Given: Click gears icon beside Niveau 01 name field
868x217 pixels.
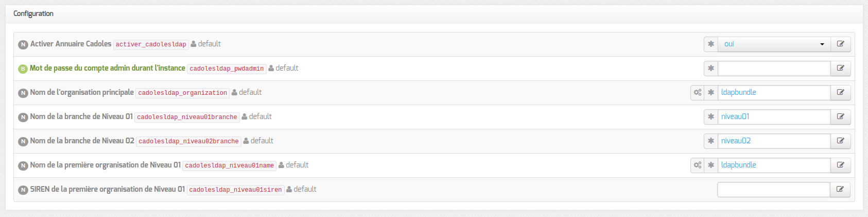Looking at the screenshot, I should pos(698,165).
